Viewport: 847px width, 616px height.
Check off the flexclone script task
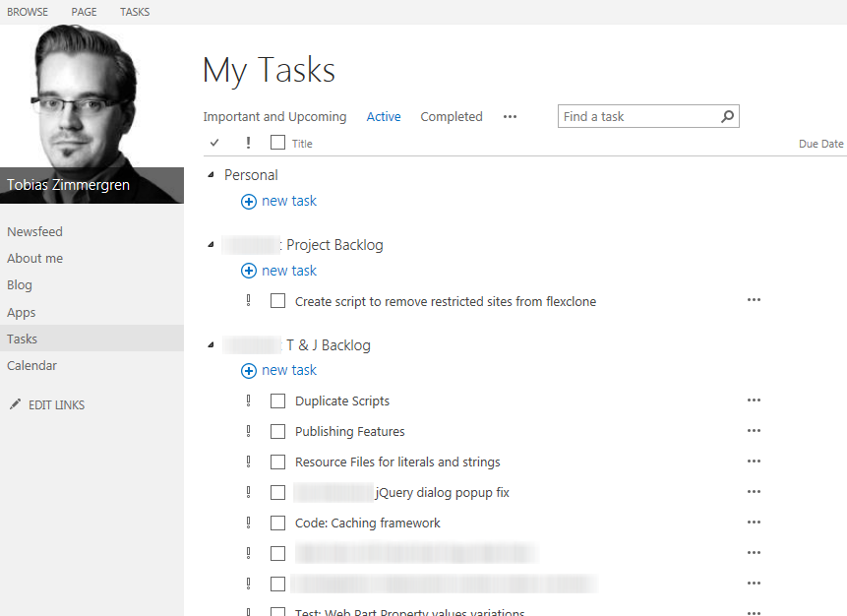coord(277,301)
